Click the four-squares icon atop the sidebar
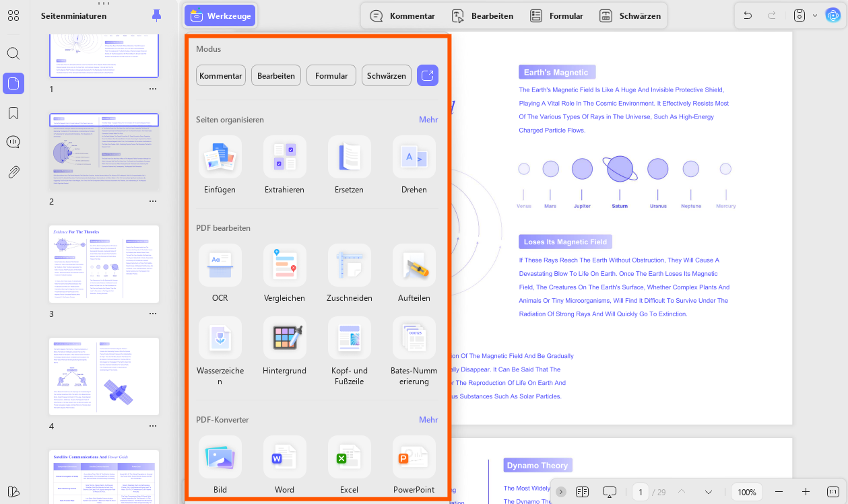The height and width of the screenshot is (504, 848). pos(13,15)
